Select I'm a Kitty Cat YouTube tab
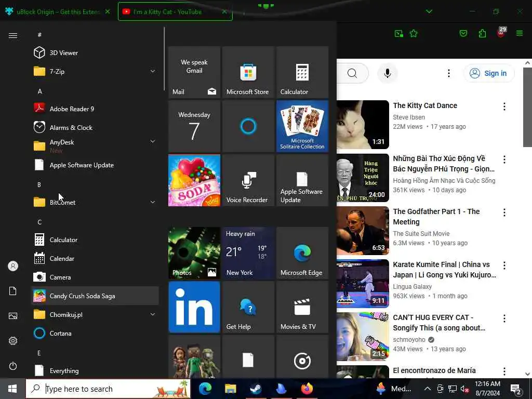The width and height of the screenshot is (532, 399). pyautogui.click(x=175, y=11)
